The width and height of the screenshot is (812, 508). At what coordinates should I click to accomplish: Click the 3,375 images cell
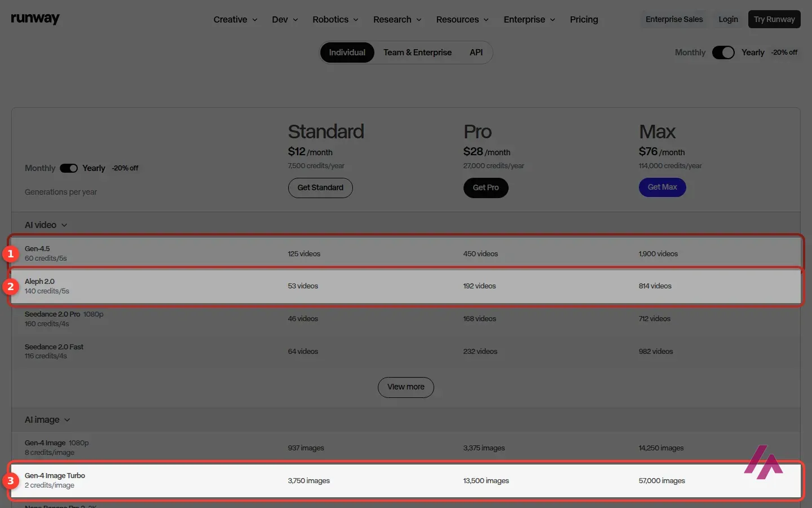(x=484, y=448)
